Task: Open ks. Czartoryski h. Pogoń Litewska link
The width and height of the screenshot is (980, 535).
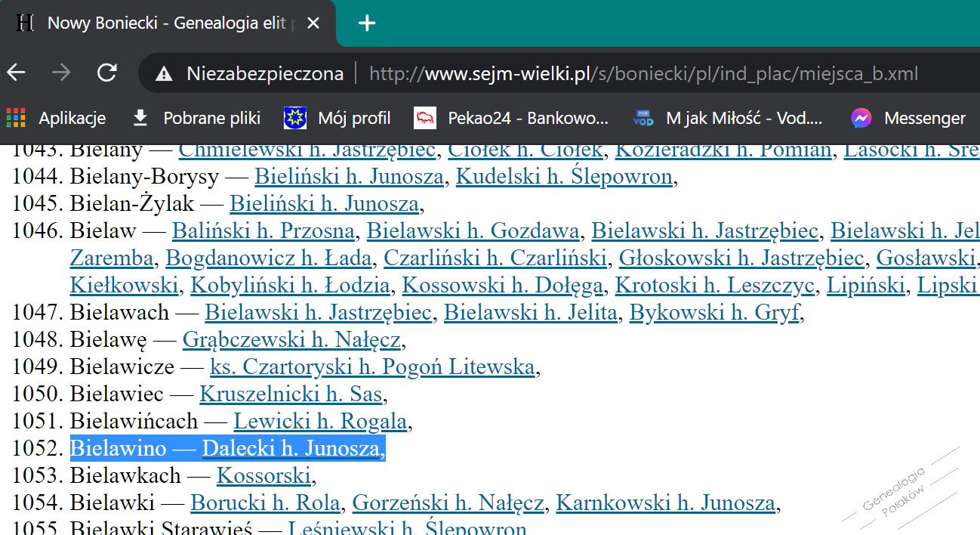Action: tap(372, 367)
